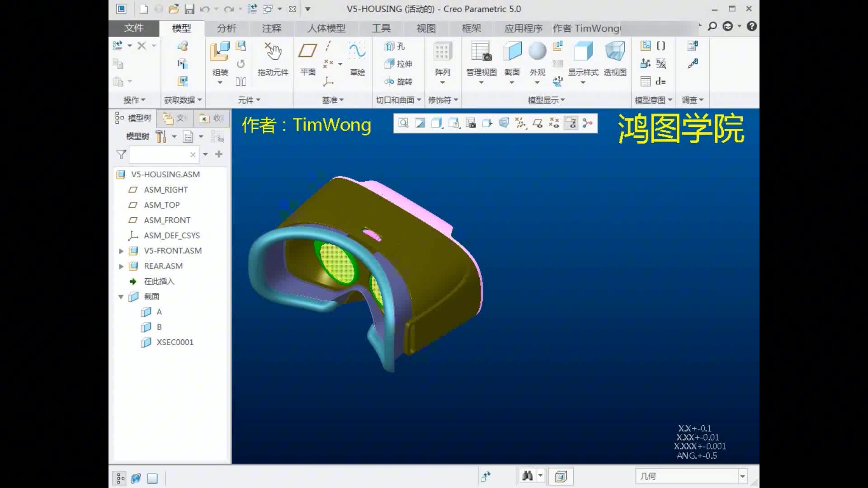The width and height of the screenshot is (868, 488).
Task: Toggle perspective view in graphics toolbar
Action: pos(504,123)
